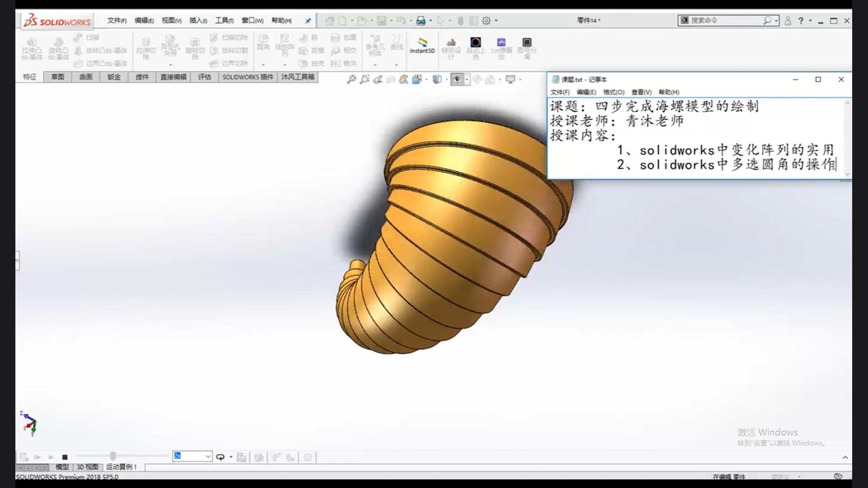
Task: Choose the 边界切除 boundary cut tool
Action: [x=229, y=64]
